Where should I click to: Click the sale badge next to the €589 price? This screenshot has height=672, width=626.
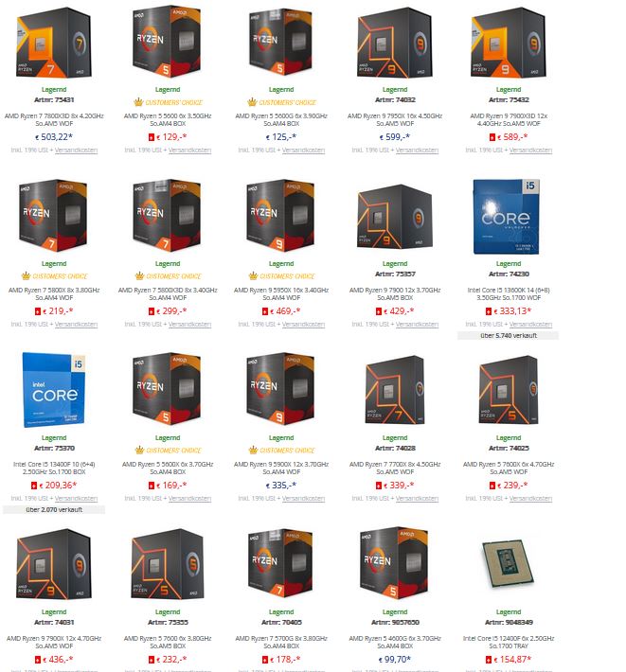click(492, 137)
